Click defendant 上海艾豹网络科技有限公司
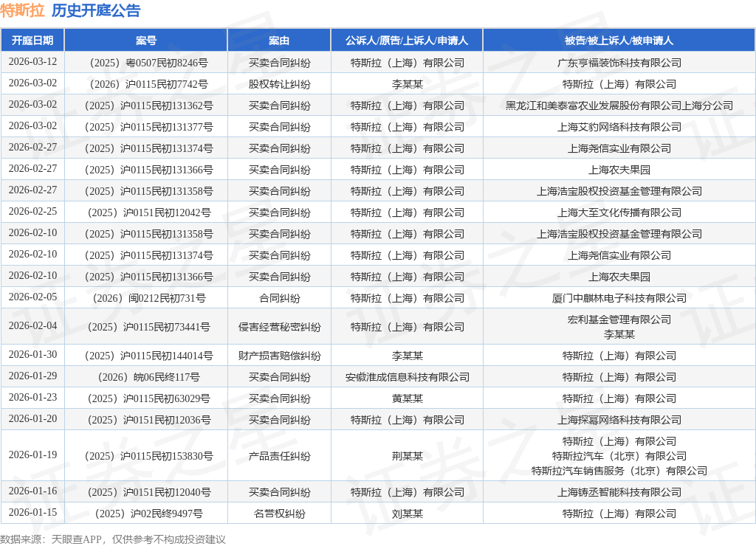This screenshot has height=546, width=756. coord(619,127)
